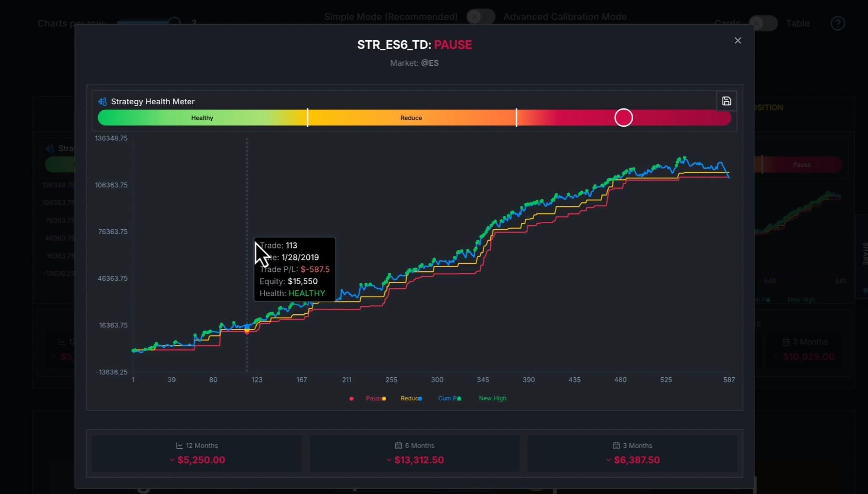Screen dimensions: 868x494
Task: Click the calendar icon on 3 Months card
Action: [615, 445]
